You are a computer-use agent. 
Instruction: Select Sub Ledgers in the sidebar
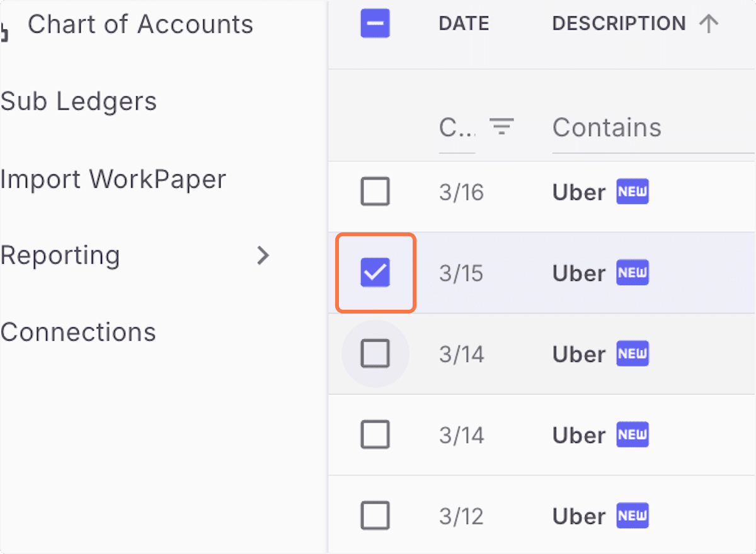(x=79, y=101)
